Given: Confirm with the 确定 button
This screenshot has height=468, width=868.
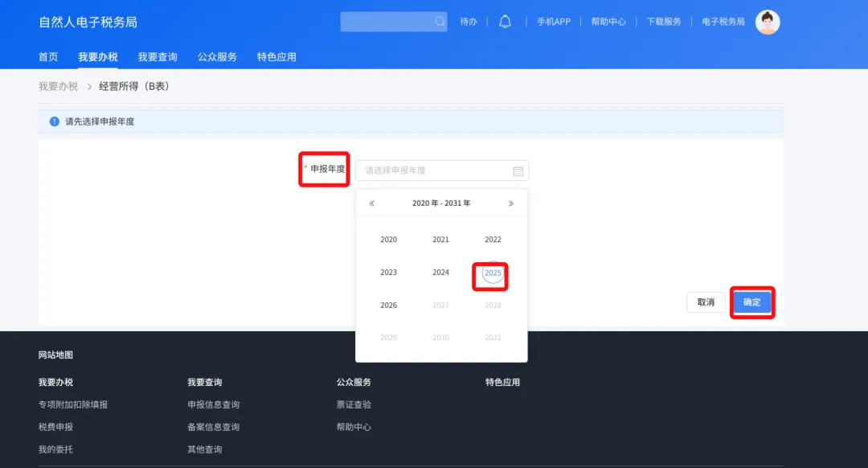Looking at the screenshot, I should [x=752, y=302].
